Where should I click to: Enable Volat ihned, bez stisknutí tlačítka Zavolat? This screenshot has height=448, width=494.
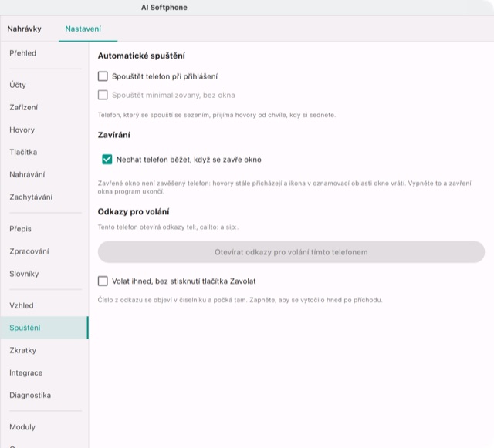tap(103, 281)
